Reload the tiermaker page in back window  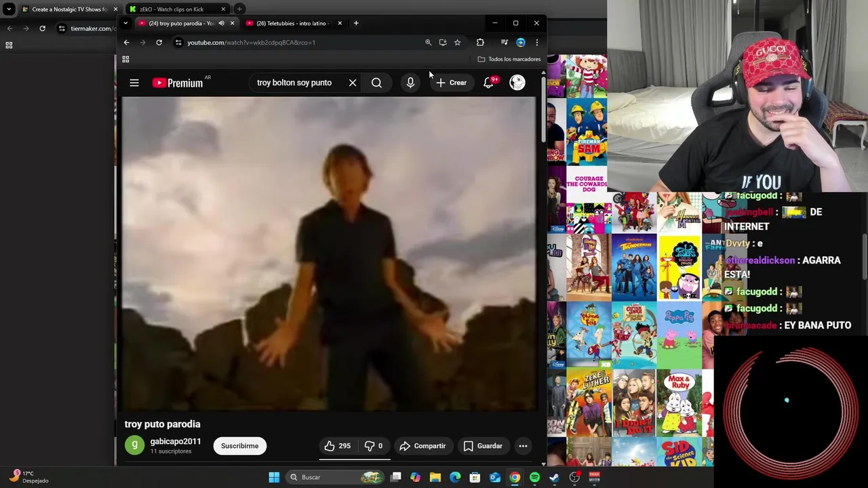(x=42, y=28)
